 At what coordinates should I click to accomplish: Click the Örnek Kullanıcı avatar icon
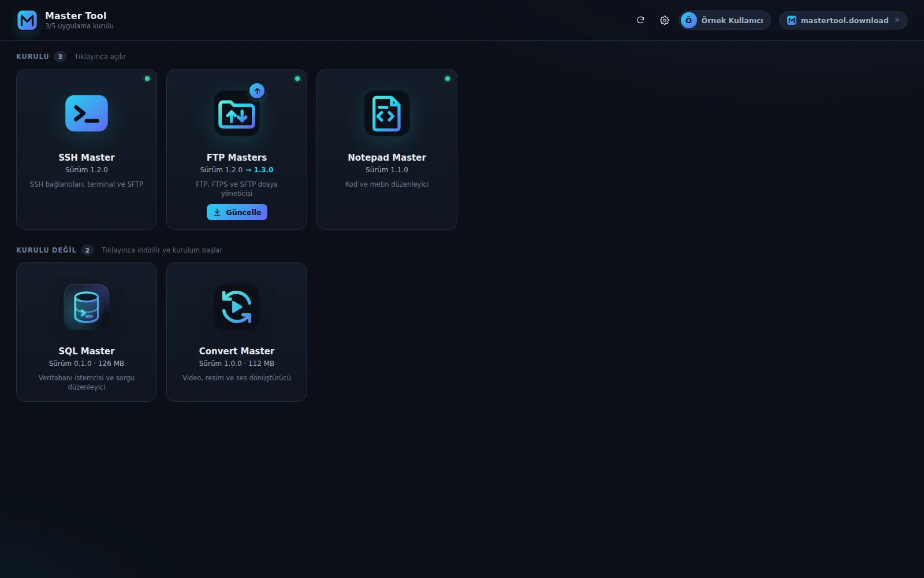click(688, 20)
